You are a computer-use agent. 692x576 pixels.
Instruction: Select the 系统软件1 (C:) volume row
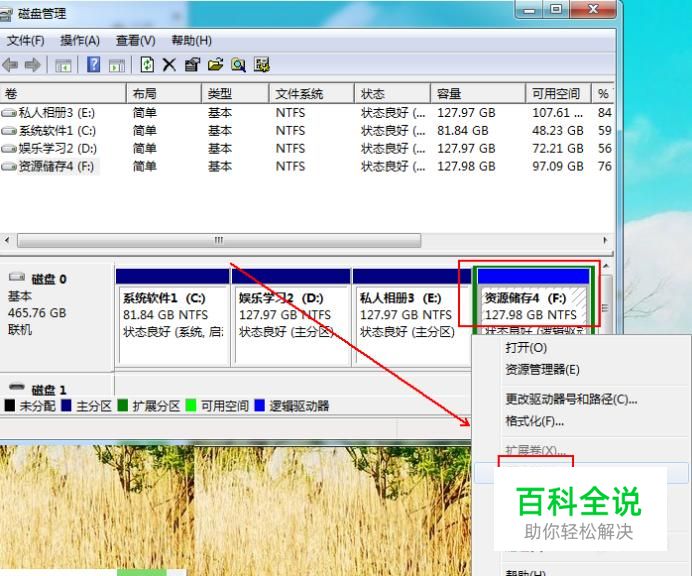[x=306, y=131]
